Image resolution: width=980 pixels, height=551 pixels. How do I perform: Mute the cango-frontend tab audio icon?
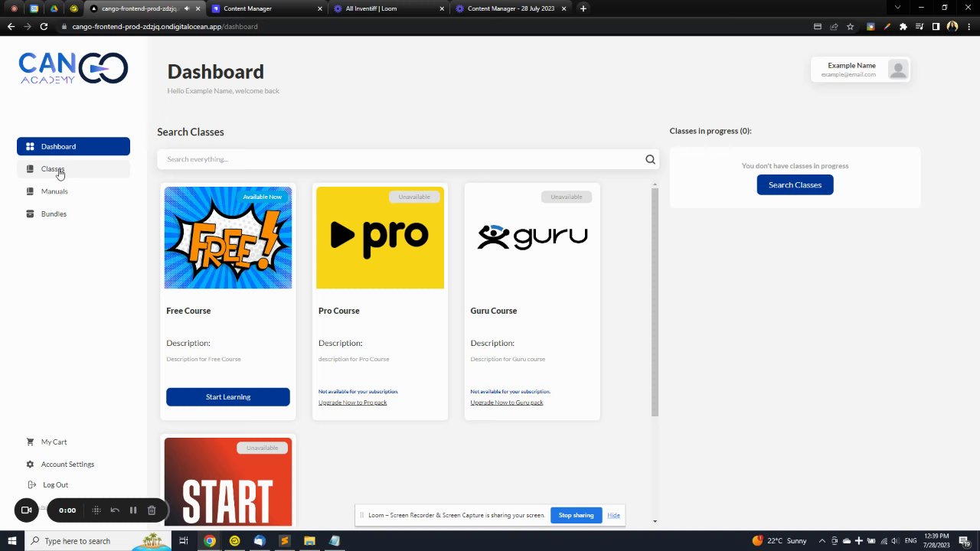[186, 8]
